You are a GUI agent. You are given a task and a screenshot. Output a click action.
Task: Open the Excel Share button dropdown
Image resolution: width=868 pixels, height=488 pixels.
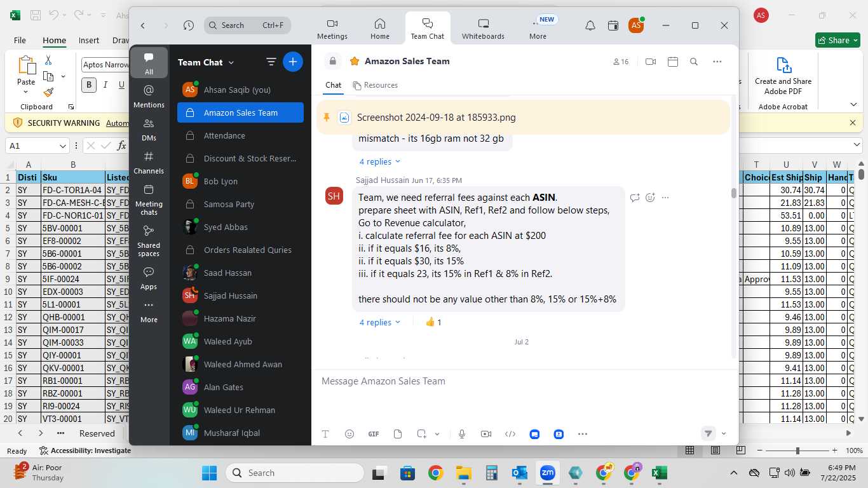pyautogui.click(x=855, y=40)
